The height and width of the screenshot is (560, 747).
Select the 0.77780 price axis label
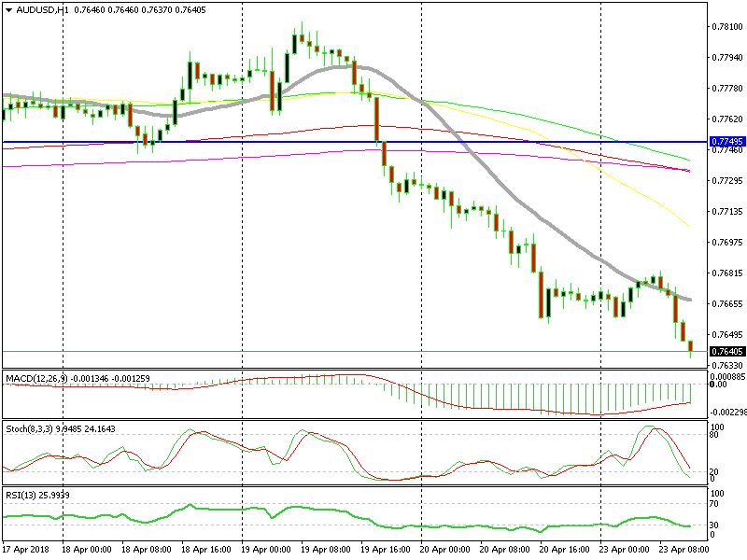(x=727, y=89)
